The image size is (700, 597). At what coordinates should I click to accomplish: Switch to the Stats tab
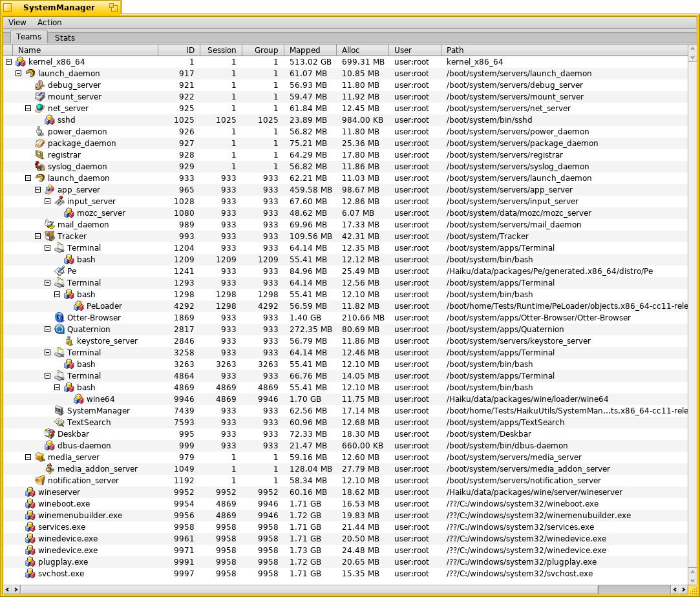pos(65,37)
